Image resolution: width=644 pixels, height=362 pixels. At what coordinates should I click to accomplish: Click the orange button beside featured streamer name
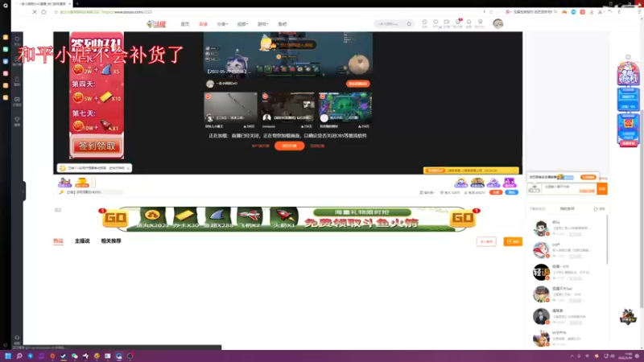tap(357, 84)
